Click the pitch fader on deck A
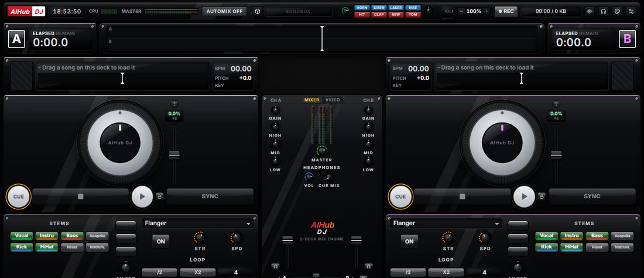The height and width of the screenshot is (278, 644). pos(174,155)
